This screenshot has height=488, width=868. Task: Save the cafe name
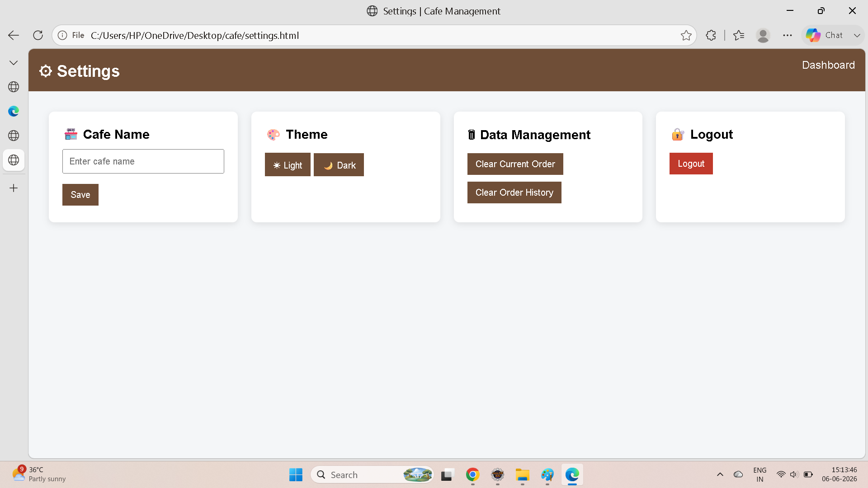coord(80,195)
